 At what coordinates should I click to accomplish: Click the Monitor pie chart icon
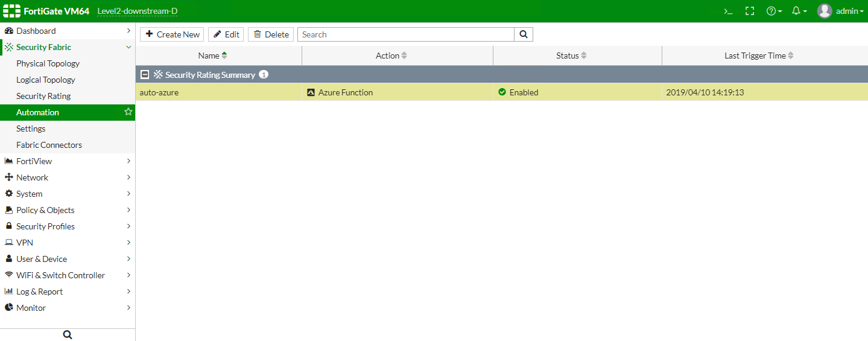pyautogui.click(x=9, y=308)
